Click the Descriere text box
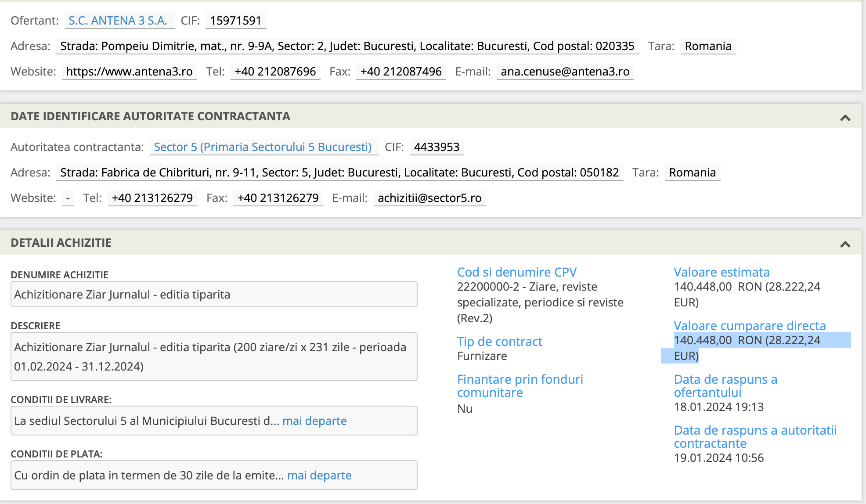Screen dimensions: 866x504 click(x=213, y=356)
